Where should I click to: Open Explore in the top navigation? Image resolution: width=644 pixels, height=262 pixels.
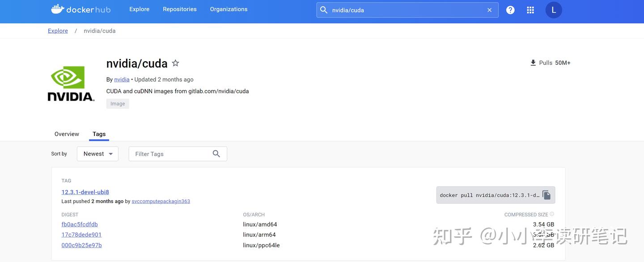coord(140,9)
